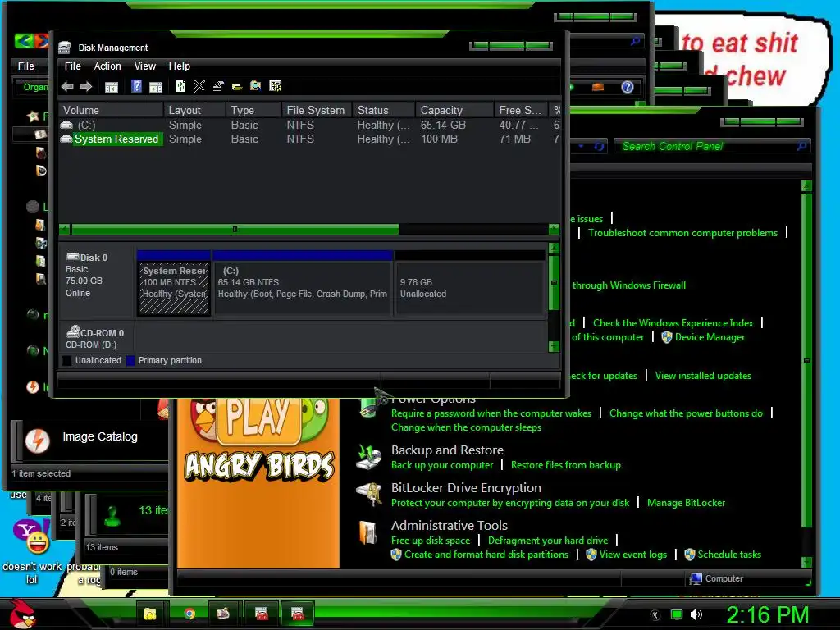Click the Delete X toolbar icon
This screenshot has height=630, width=840.
(199, 86)
